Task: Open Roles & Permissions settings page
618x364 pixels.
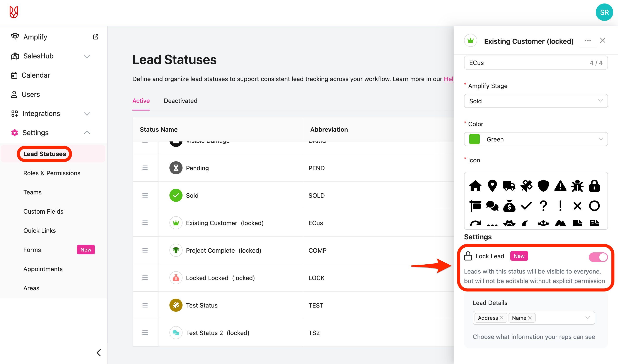Action: (52, 173)
